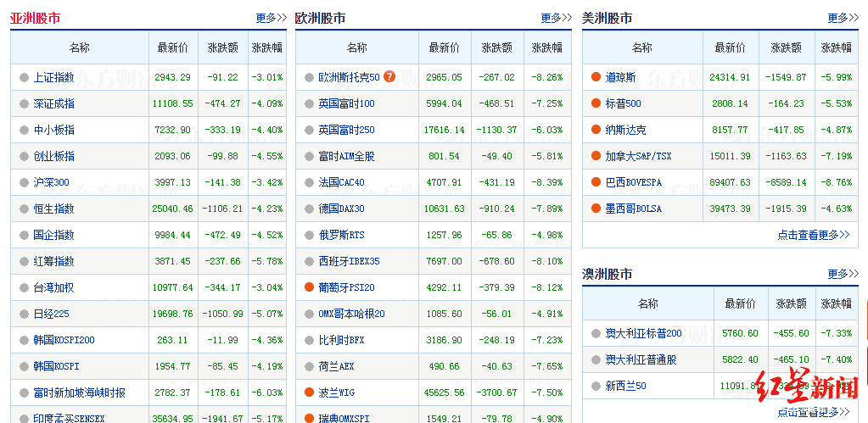Select the 巴西BOVESPA percent change -8.76%

click(836, 182)
